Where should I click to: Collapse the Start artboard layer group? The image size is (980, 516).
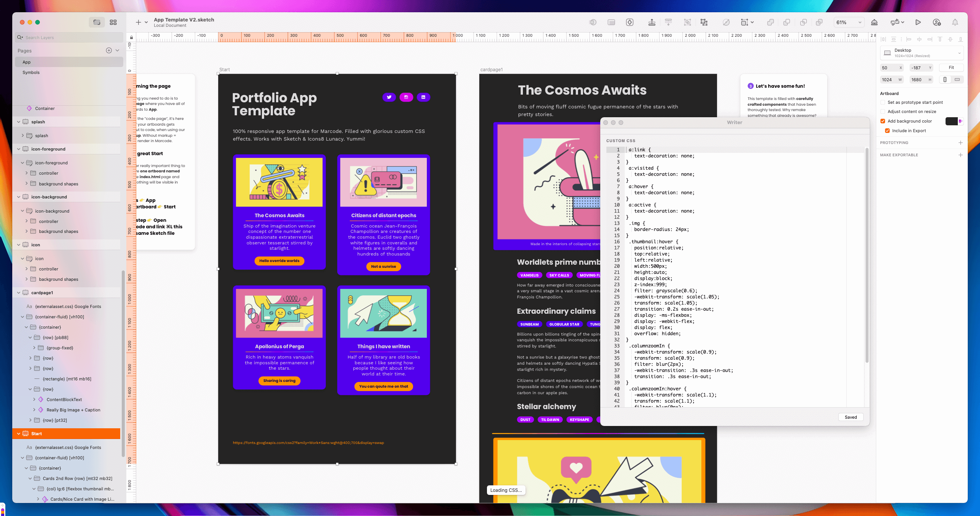point(18,434)
